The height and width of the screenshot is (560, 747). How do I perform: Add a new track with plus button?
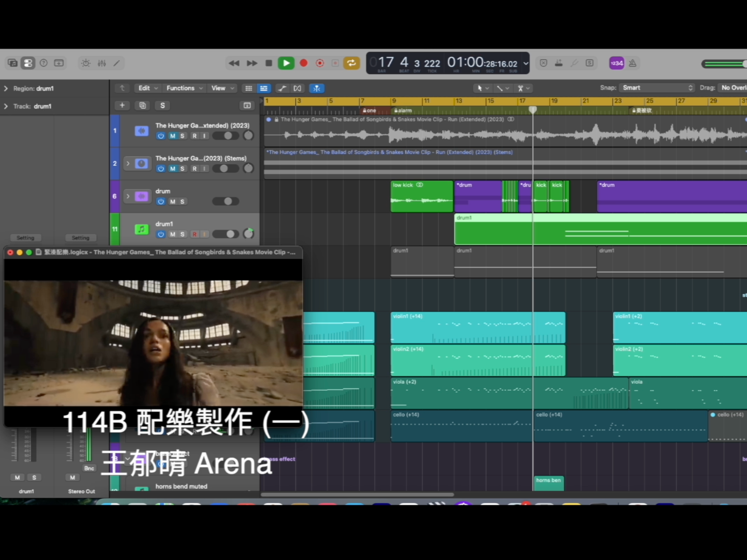[122, 105]
